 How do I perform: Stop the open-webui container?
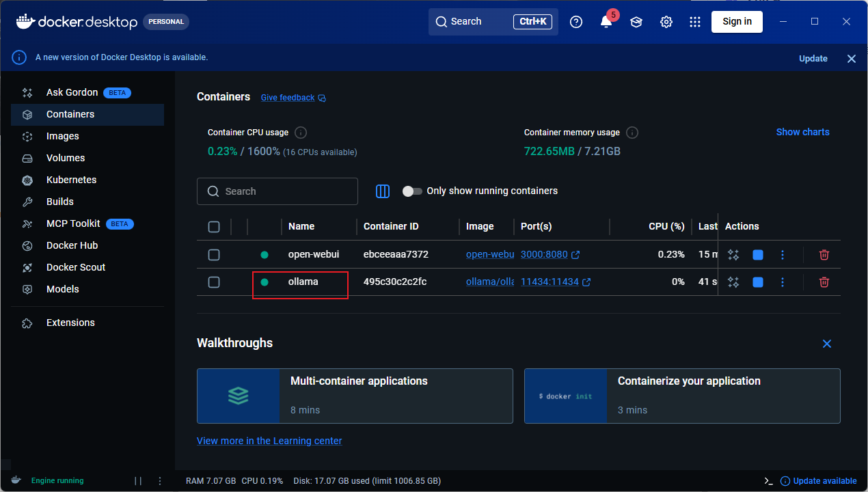(x=758, y=255)
